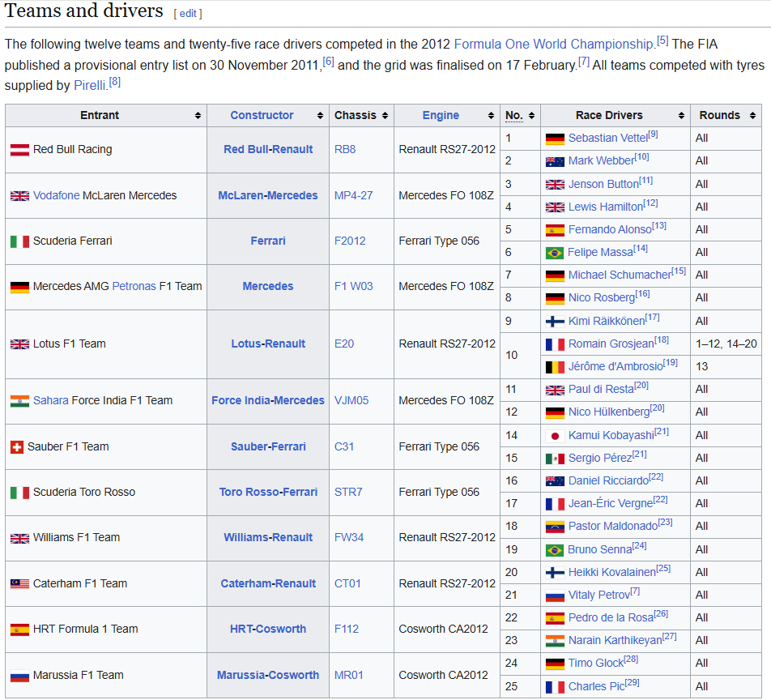771x700 pixels.
Task: Sort table by No. column arrows
Action: (x=531, y=116)
